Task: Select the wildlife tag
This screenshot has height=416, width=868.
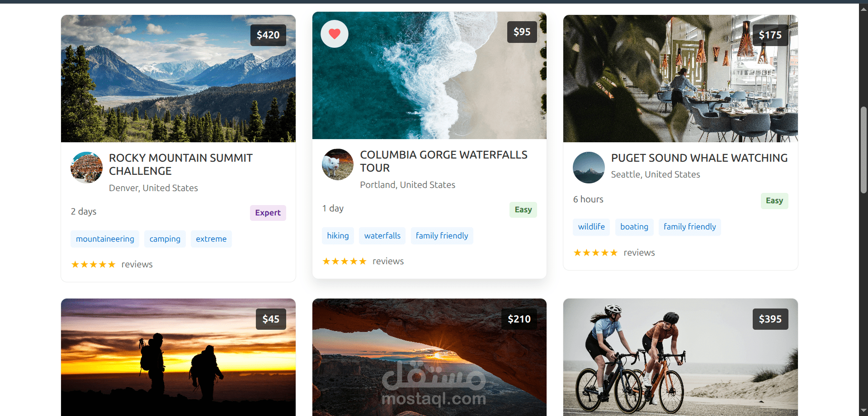Action: 591,227
